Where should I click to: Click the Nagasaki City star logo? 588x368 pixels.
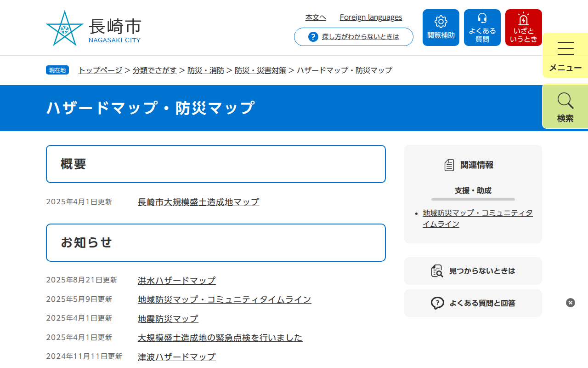[64, 29]
